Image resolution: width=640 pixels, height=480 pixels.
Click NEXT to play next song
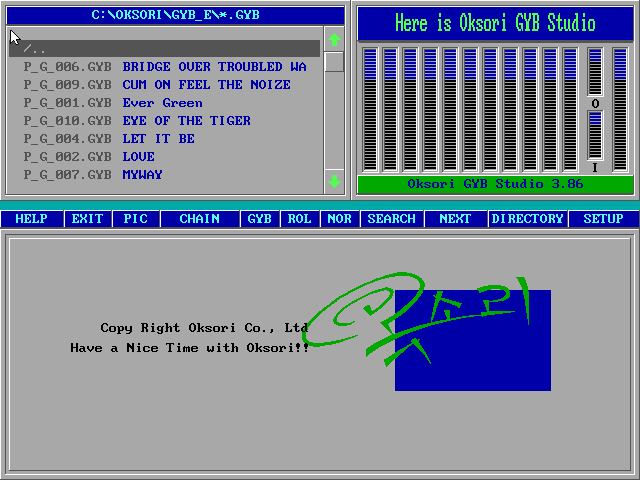(x=456, y=219)
